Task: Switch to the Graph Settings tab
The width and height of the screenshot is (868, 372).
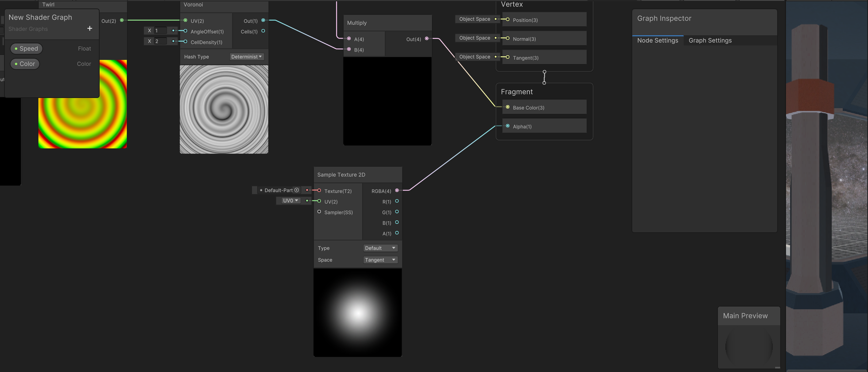Action: click(x=710, y=41)
